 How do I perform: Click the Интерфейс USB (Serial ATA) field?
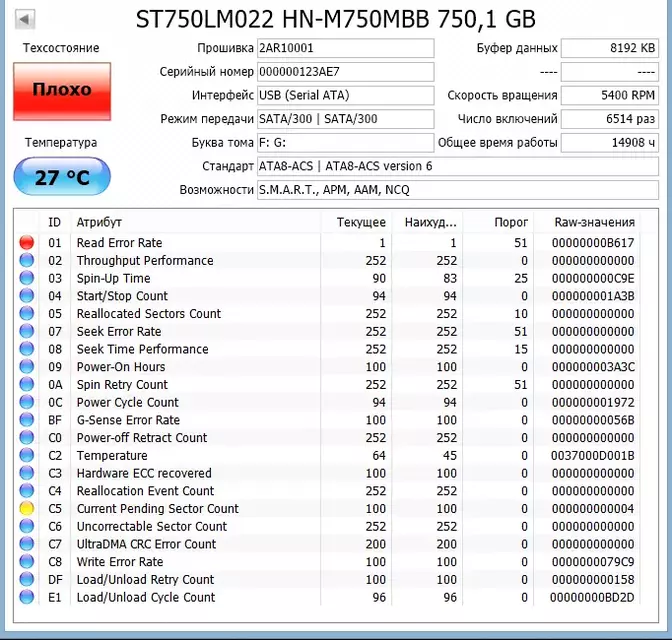coord(345,95)
